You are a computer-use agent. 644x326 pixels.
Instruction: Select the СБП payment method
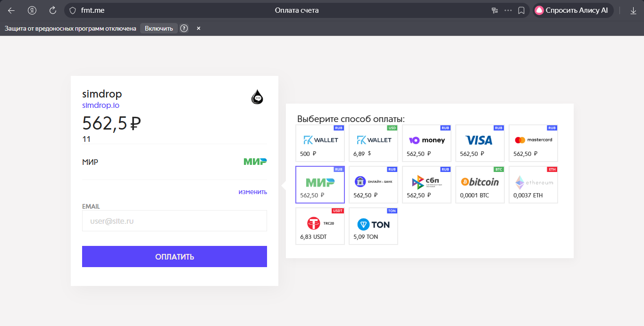click(427, 185)
